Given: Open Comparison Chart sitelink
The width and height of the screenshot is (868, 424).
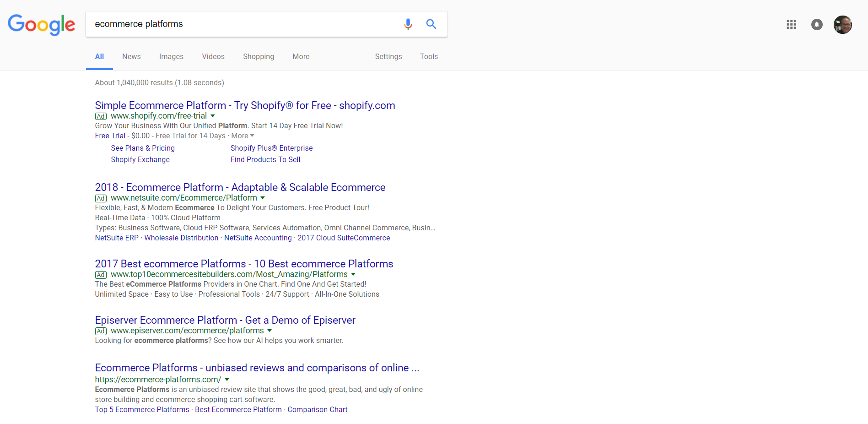Looking at the screenshot, I should pyautogui.click(x=318, y=410).
